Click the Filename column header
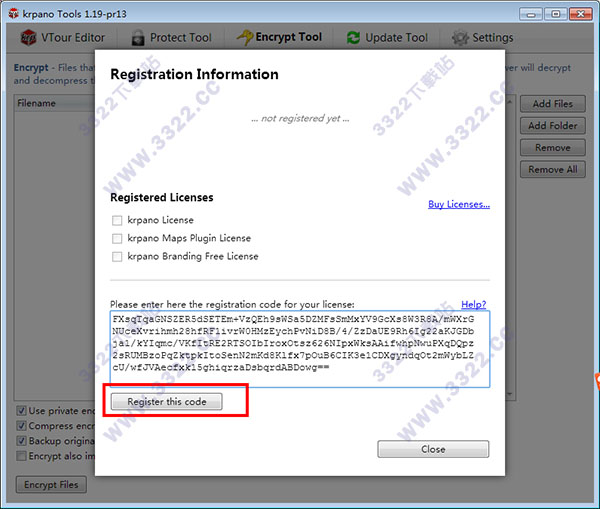The height and width of the screenshot is (509, 600). click(x=55, y=103)
